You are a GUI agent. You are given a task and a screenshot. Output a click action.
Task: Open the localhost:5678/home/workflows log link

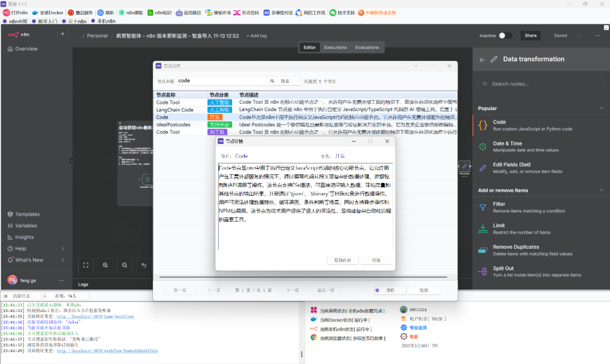95,317
